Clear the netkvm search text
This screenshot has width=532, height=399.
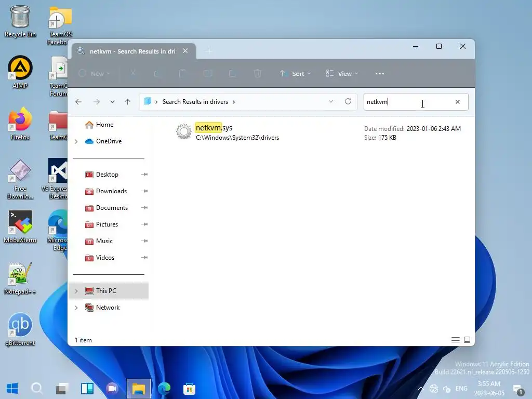pos(457,102)
